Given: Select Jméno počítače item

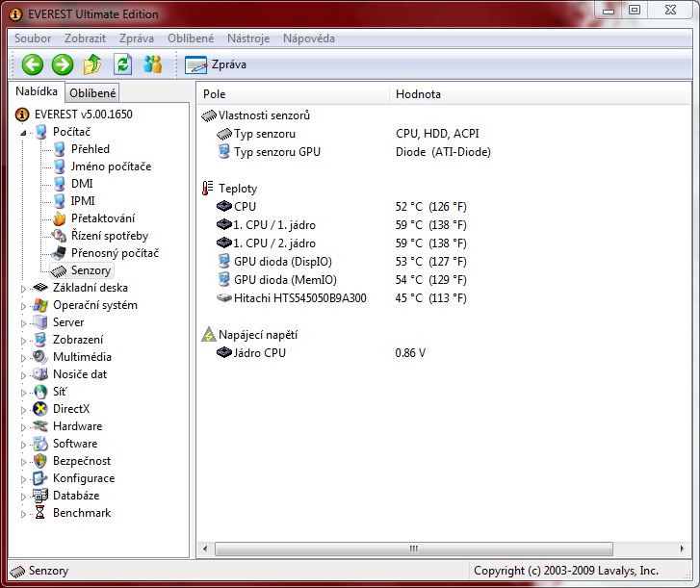Looking at the screenshot, I should pyautogui.click(x=111, y=166).
